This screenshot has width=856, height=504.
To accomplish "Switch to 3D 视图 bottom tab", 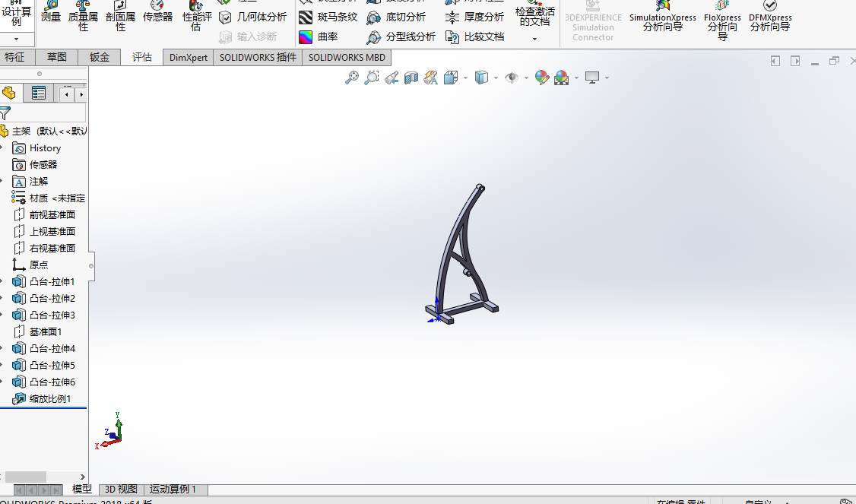I will (121, 490).
